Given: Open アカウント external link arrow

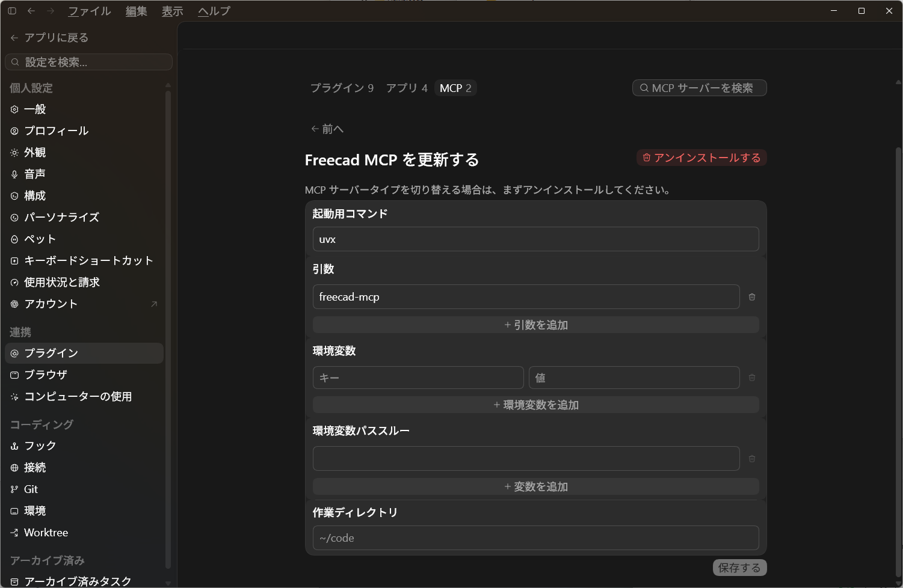Looking at the screenshot, I should [x=154, y=304].
